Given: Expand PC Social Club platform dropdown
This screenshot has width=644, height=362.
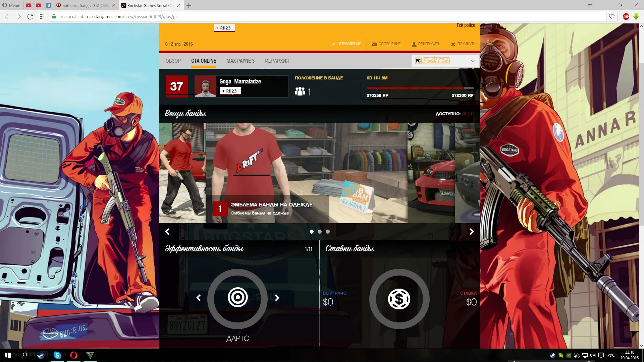Looking at the screenshot, I should click(x=473, y=61).
